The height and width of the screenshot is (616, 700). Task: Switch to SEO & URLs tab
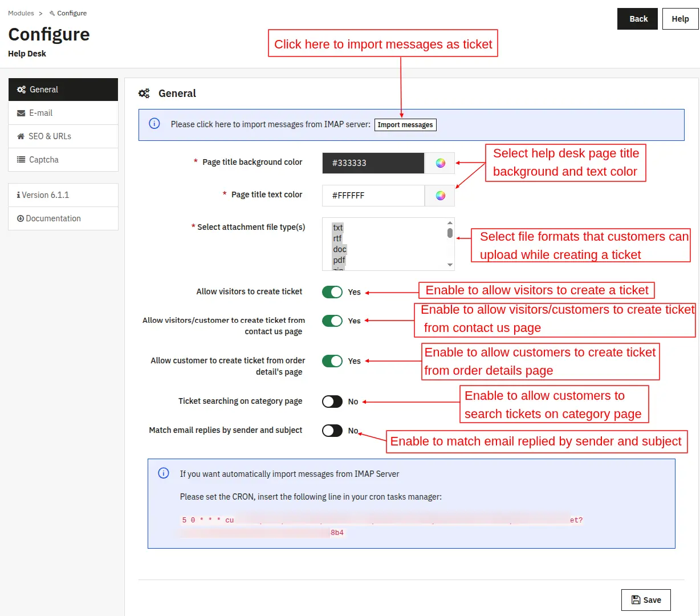tap(63, 136)
